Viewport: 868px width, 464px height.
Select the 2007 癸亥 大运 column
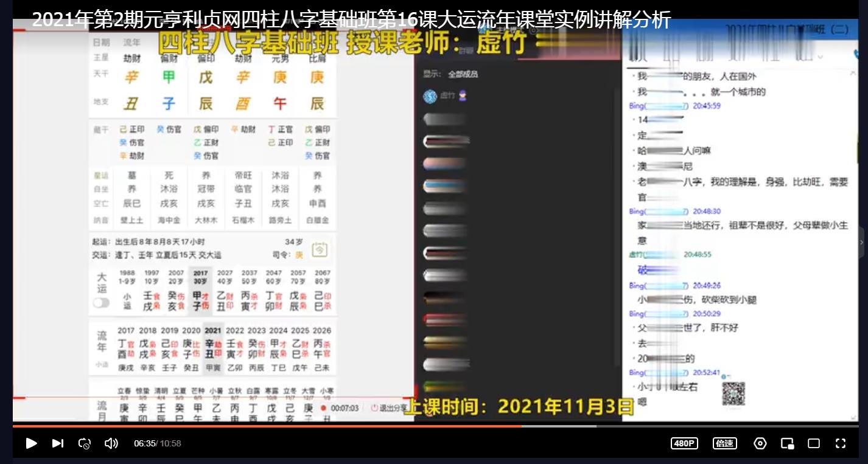(176, 290)
